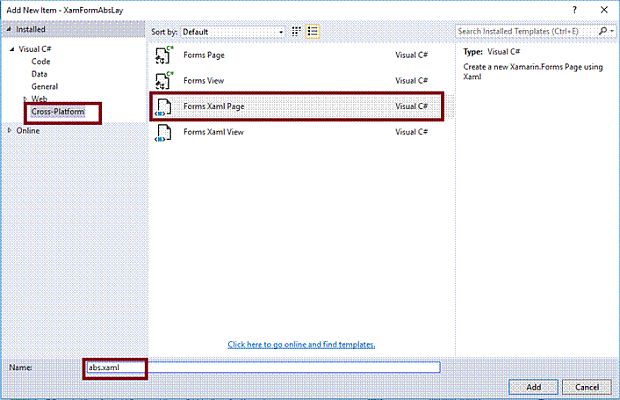
Task: Select the Web category label
Action: 39,99
